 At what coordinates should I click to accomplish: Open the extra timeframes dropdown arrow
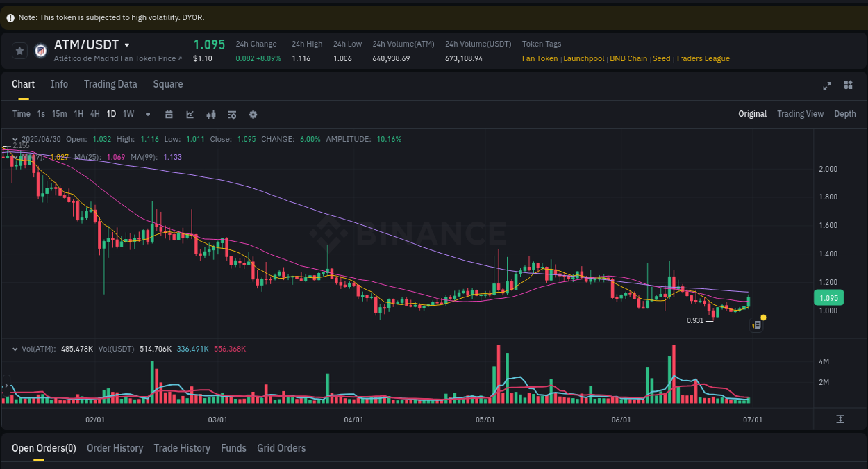pos(147,114)
